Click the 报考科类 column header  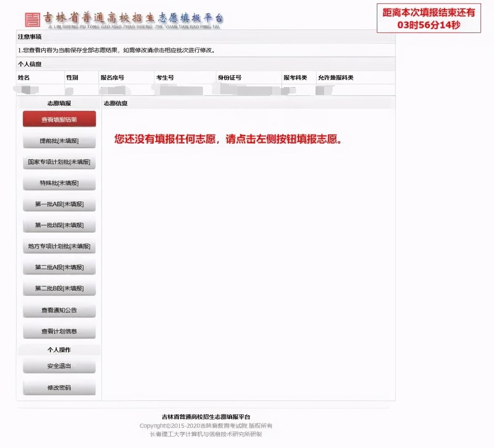pyautogui.click(x=295, y=77)
